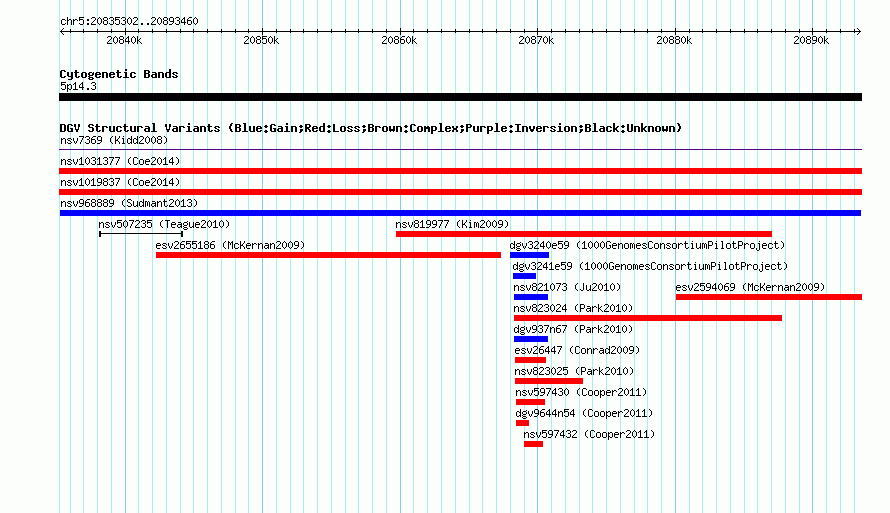The image size is (890, 513).
Task: Select the esv2655186 (McKernan2009) red bar
Action: coord(328,255)
